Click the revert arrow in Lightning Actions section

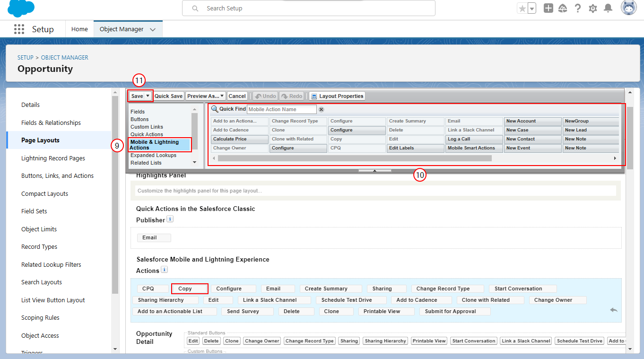(x=614, y=310)
